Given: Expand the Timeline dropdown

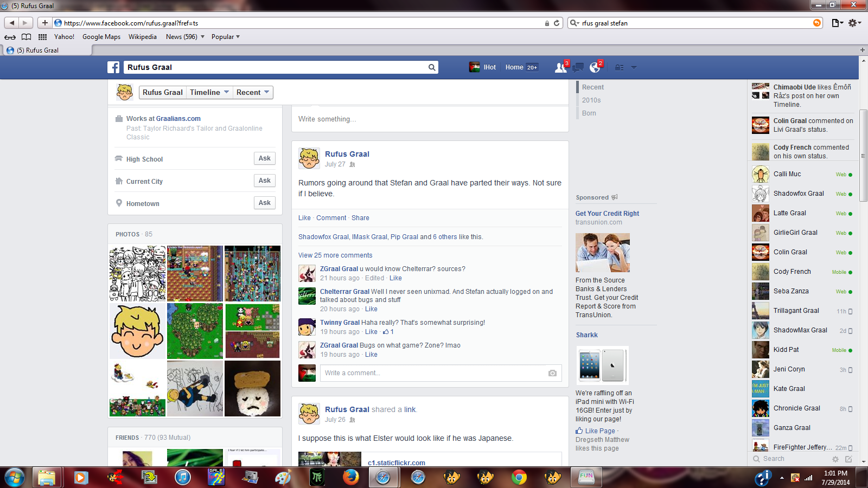Looking at the screenshot, I should point(209,92).
